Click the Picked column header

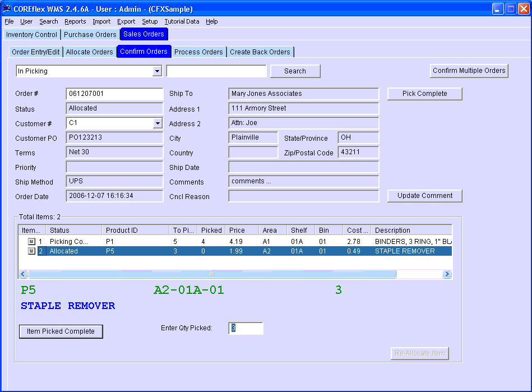[x=211, y=230]
